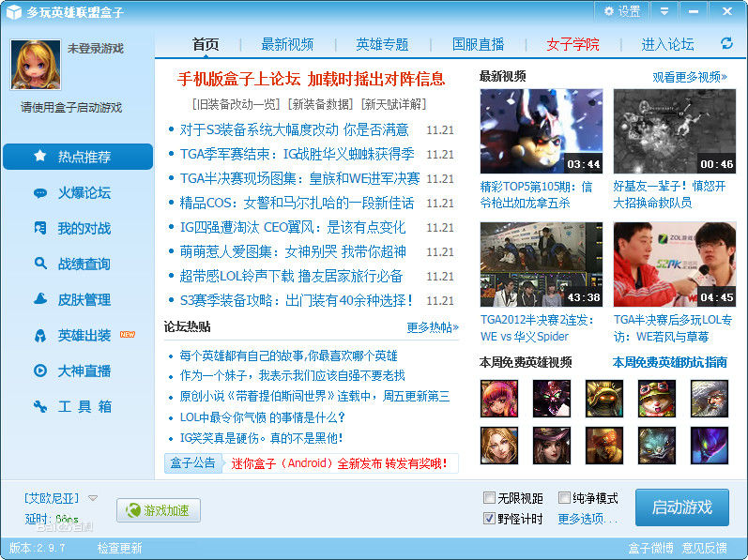Enable the 无限视距 checkbox

[x=489, y=498]
